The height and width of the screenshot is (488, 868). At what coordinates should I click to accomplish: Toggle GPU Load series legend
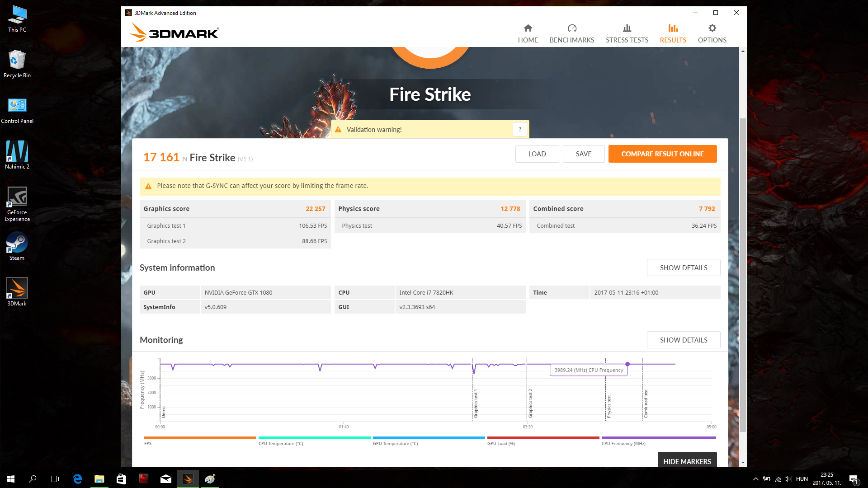point(542,440)
